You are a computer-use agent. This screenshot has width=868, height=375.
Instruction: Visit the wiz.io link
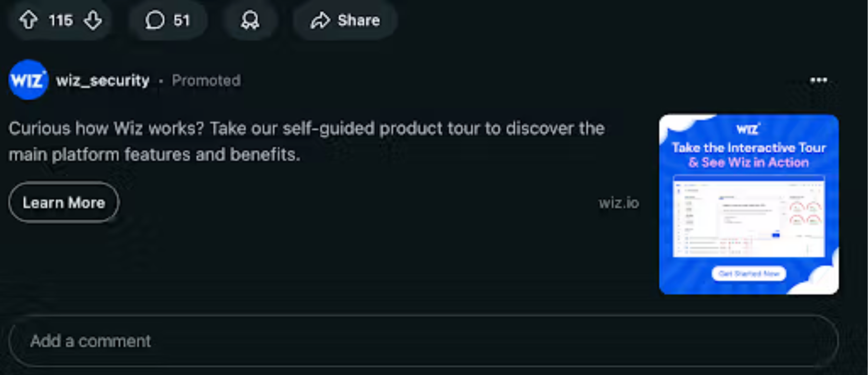pos(619,203)
